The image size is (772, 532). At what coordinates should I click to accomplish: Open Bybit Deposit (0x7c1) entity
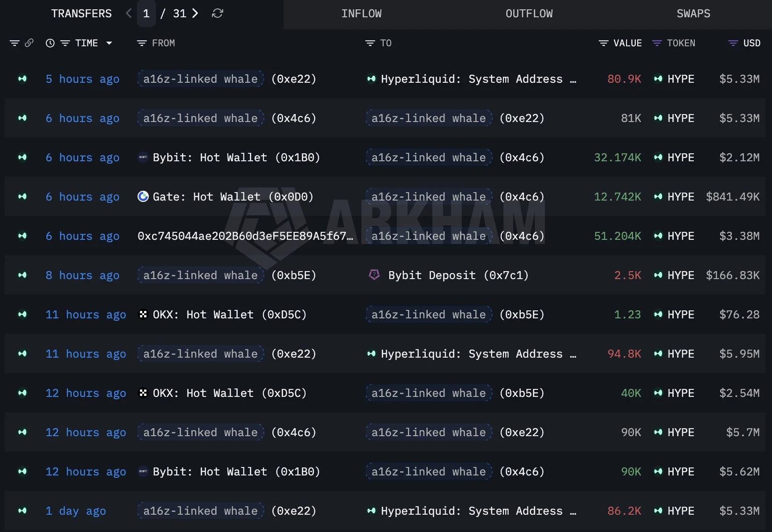[459, 275]
